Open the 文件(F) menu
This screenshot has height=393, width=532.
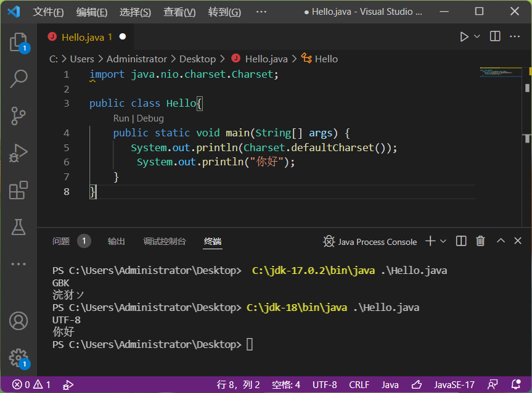point(48,12)
